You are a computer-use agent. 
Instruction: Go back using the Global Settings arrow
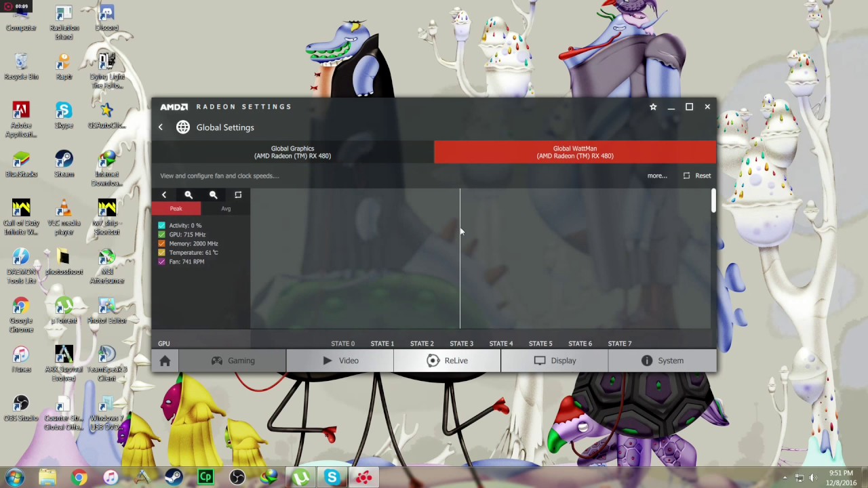point(161,127)
